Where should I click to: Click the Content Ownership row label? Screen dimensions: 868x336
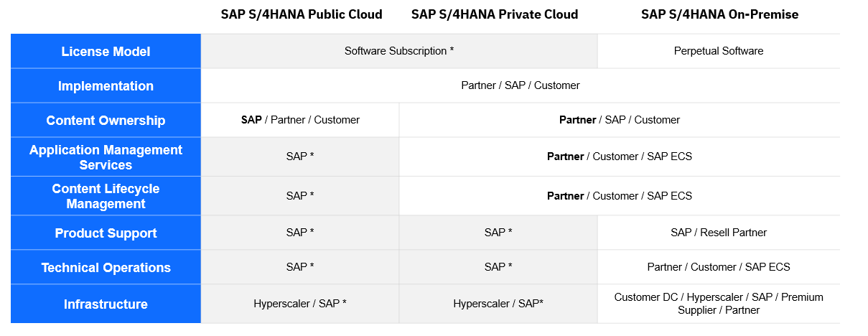coord(106,121)
